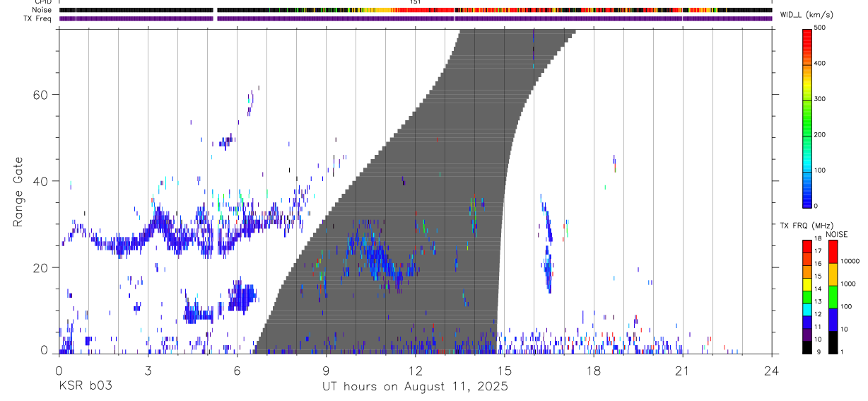Choose the "18" label on the TX FRQ legend
The image size is (868, 401).
pos(818,238)
